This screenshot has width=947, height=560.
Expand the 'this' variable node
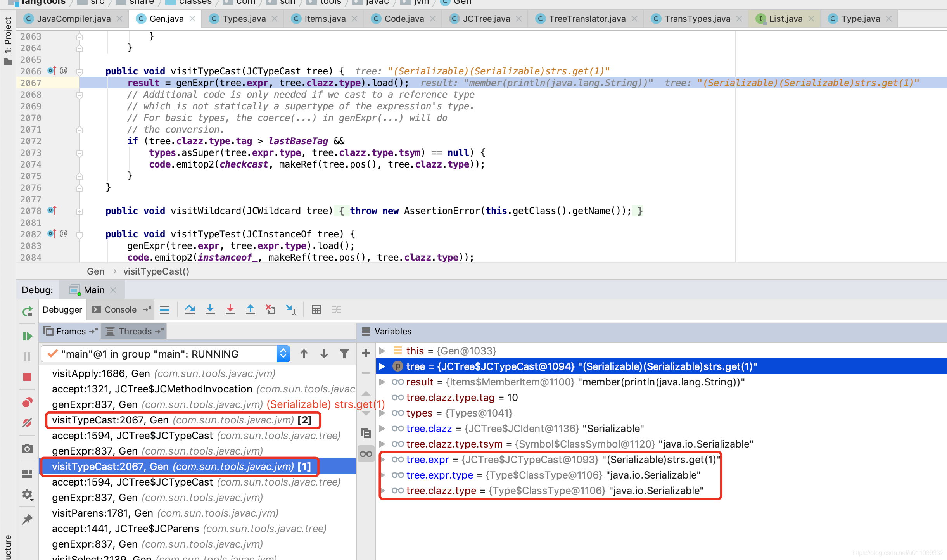pos(382,351)
